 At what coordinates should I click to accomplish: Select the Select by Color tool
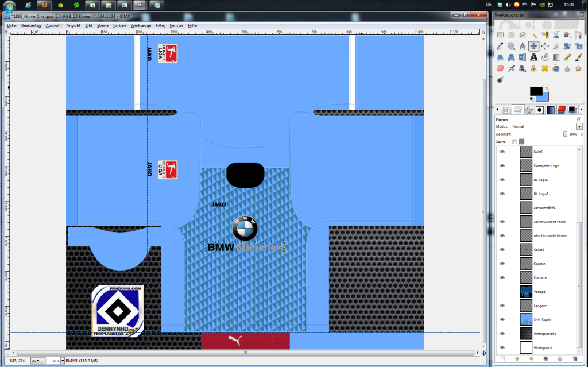coord(545,35)
